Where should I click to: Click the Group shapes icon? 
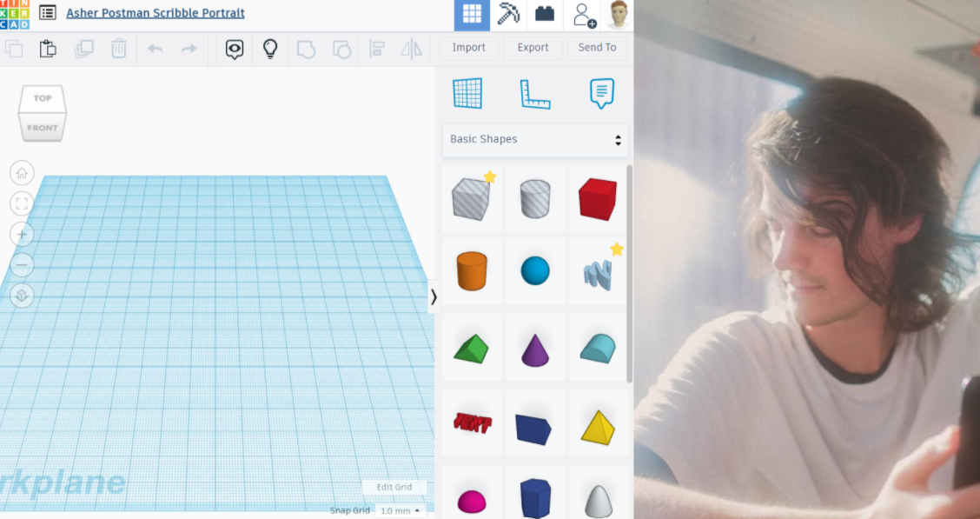point(306,50)
